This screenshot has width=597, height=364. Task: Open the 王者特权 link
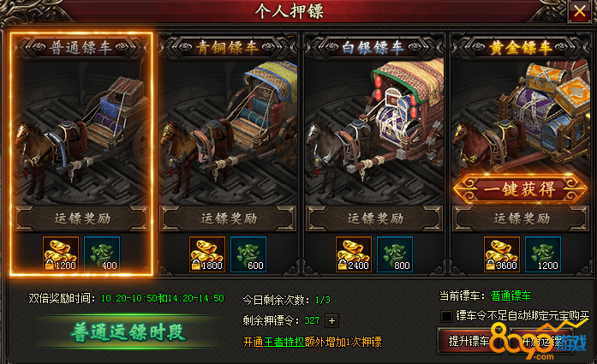click(x=284, y=342)
